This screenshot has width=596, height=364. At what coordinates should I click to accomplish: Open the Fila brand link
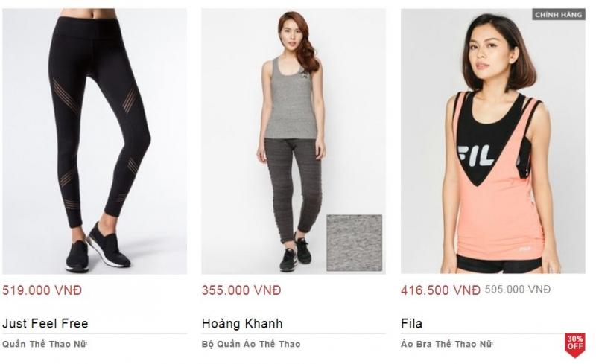tap(412, 323)
